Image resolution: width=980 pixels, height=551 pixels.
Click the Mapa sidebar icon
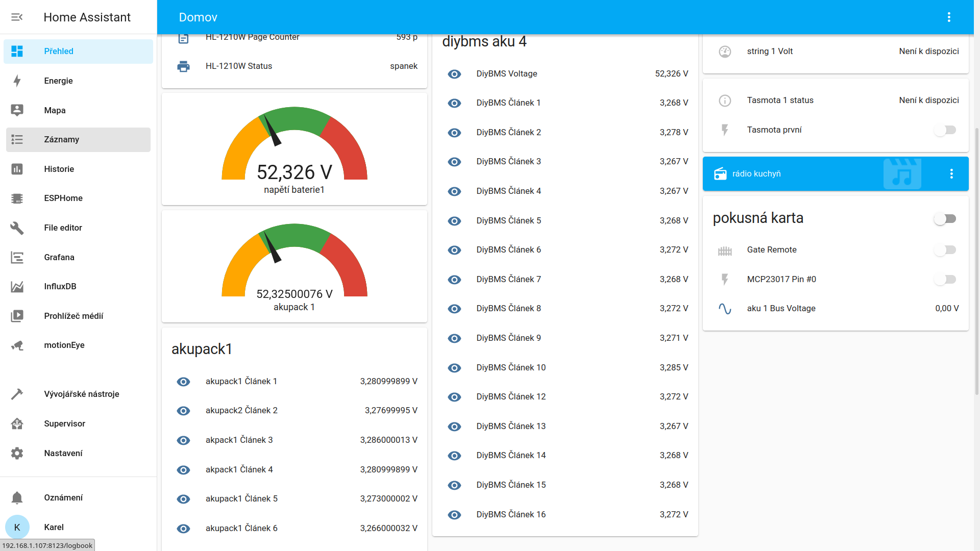point(17,110)
